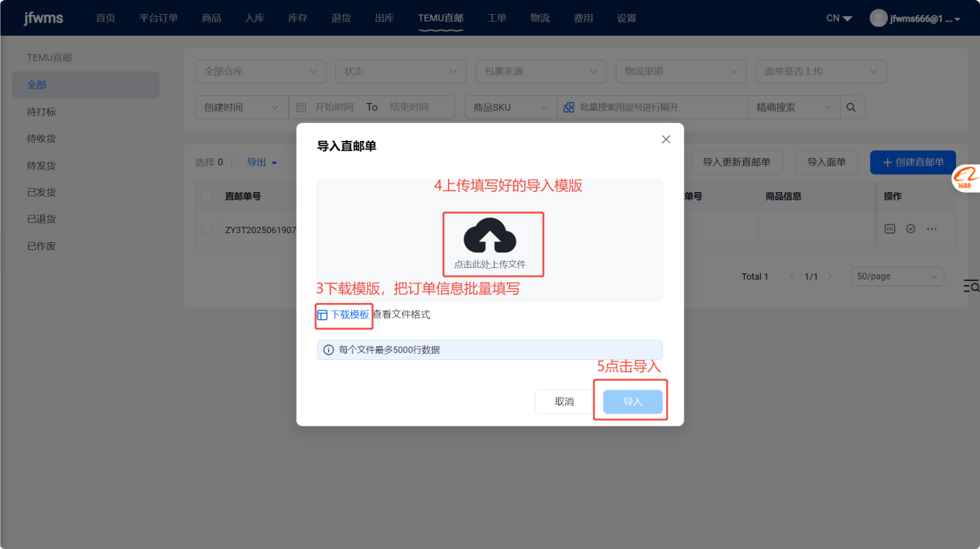
Task: Open the 商品SKU dropdown
Action: click(511, 108)
